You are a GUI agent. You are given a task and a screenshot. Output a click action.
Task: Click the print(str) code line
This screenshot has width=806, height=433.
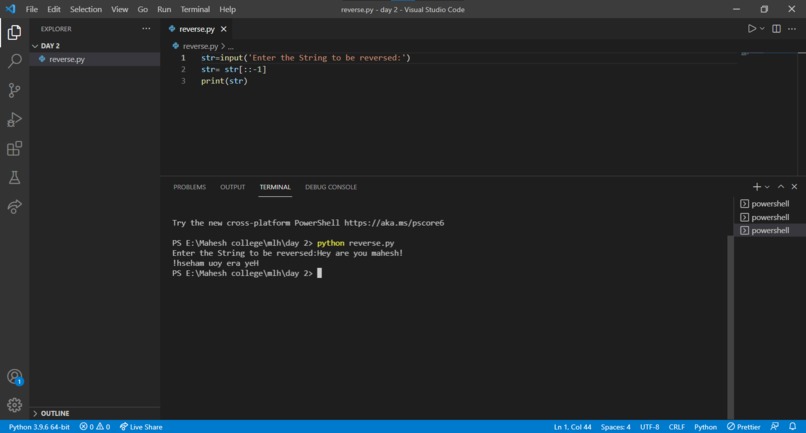click(224, 81)
